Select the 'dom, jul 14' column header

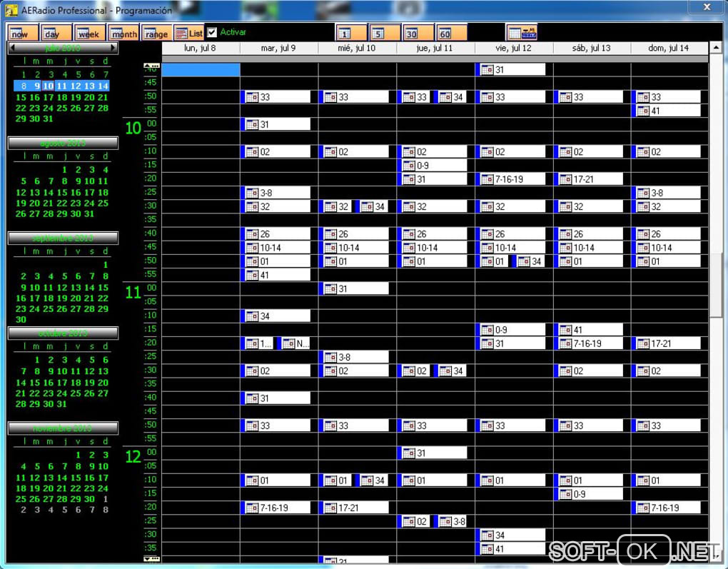click(x=669, y=48)
